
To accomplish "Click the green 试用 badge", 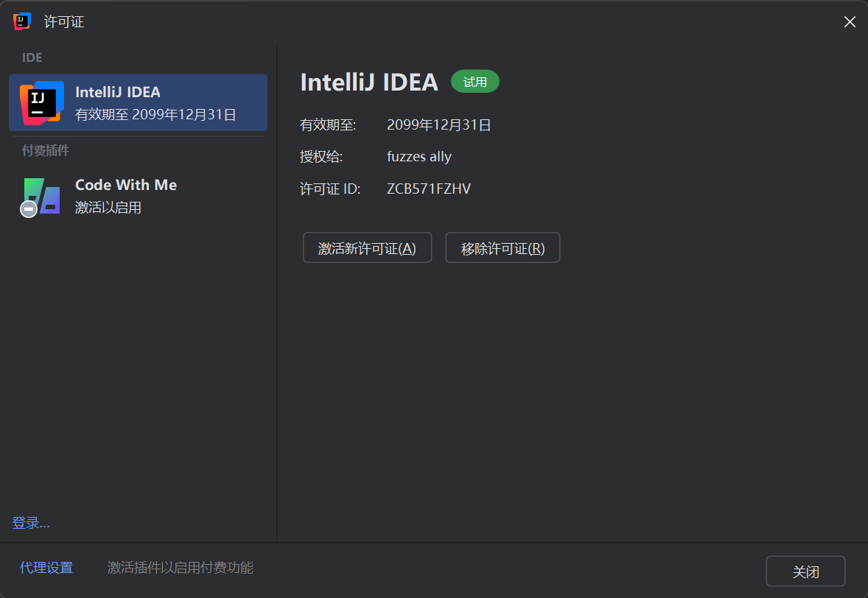I will [475, 82].
